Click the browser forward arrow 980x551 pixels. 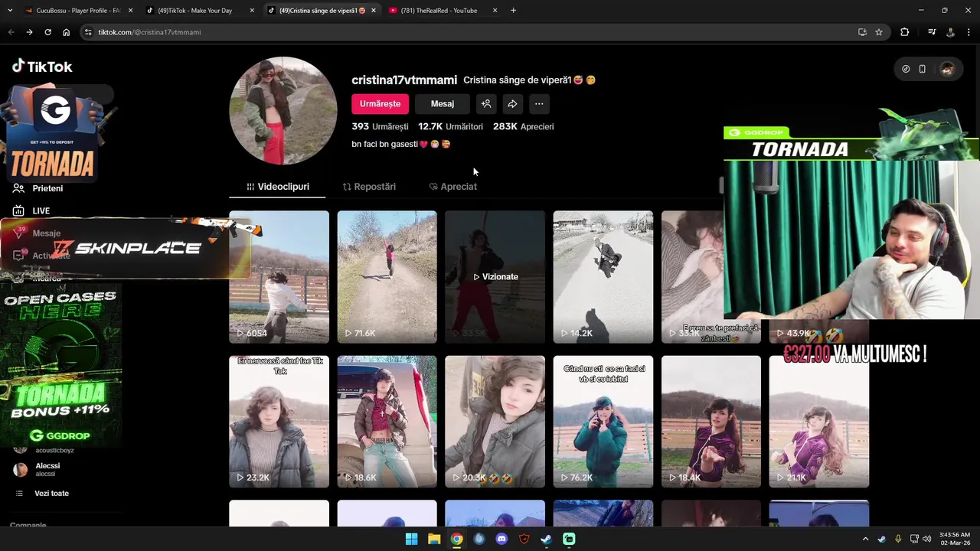29,32
